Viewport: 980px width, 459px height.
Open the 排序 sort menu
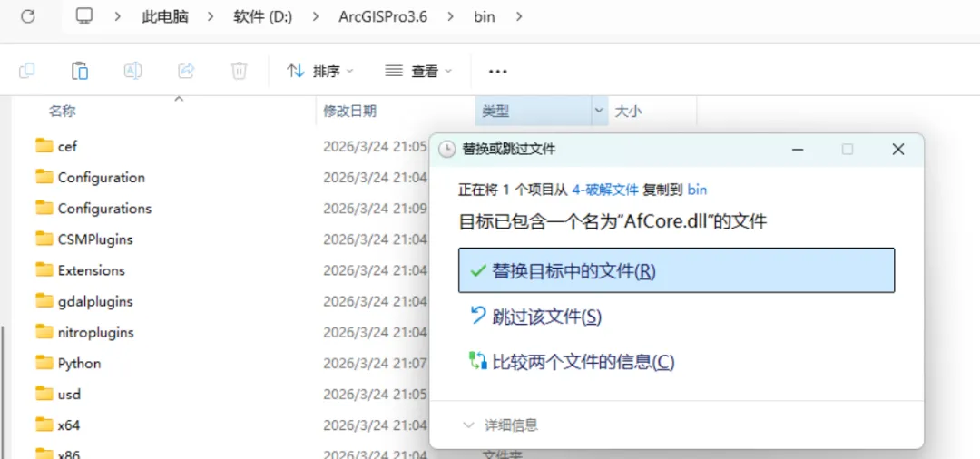[319, 71]
